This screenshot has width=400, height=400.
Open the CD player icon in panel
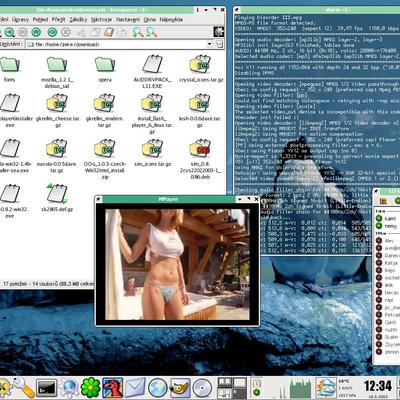pos(202,388)
